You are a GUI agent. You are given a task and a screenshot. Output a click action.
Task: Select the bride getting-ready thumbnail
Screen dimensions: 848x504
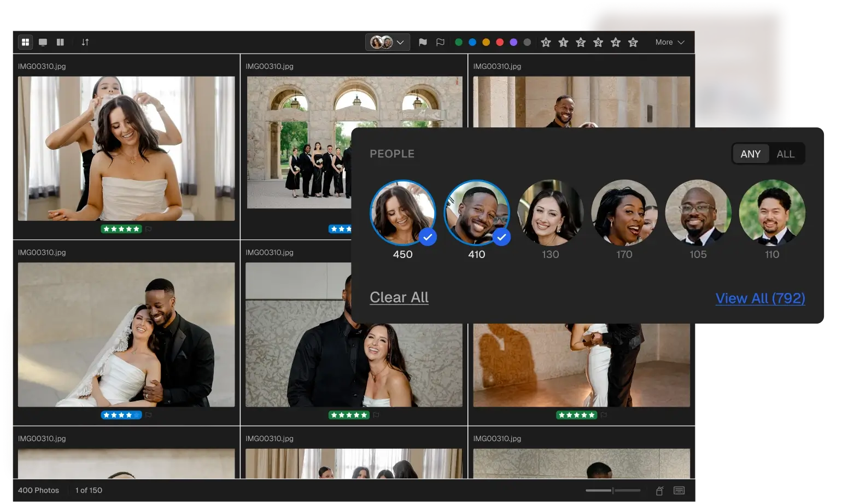pos(126,149)
